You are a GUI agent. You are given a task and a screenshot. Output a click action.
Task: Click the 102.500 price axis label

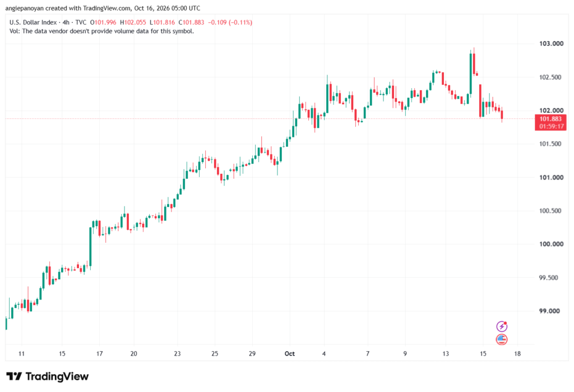pos(550,77)
